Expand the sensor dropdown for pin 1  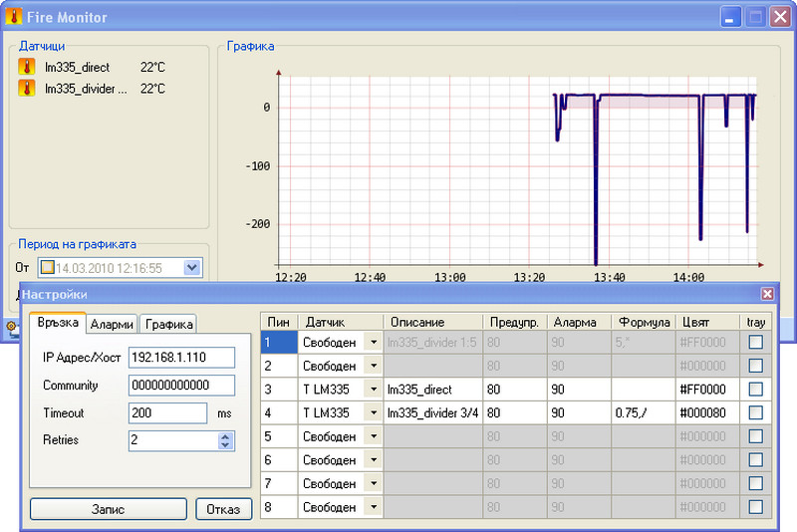pyautogui.click(x=373, y=342)
